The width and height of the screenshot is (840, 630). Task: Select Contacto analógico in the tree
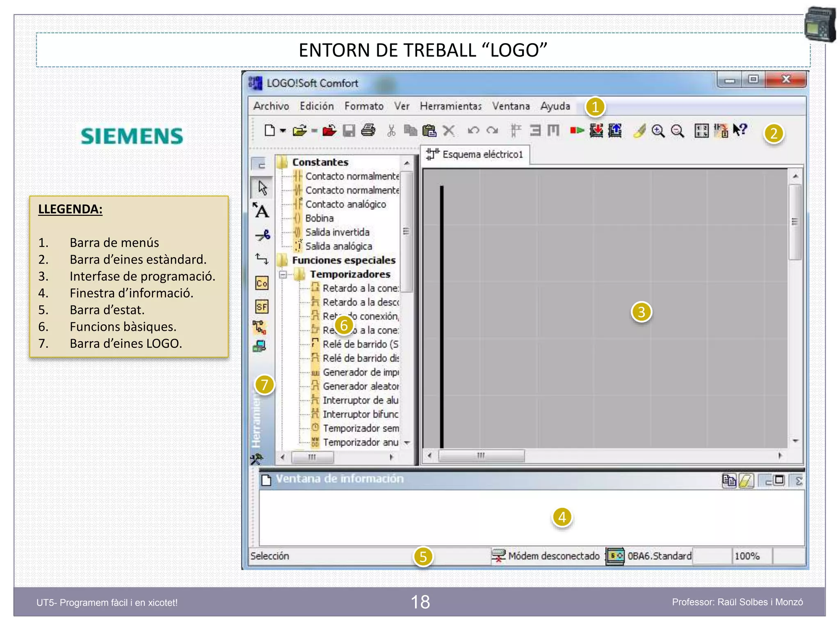tap(345, 204)
